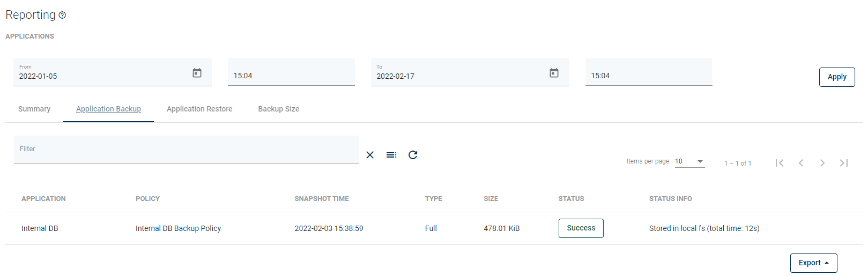Image resolution: width=868 pixels, height=276 pixels.
Task: Go to the first page
Action: (x=780, y=163)
